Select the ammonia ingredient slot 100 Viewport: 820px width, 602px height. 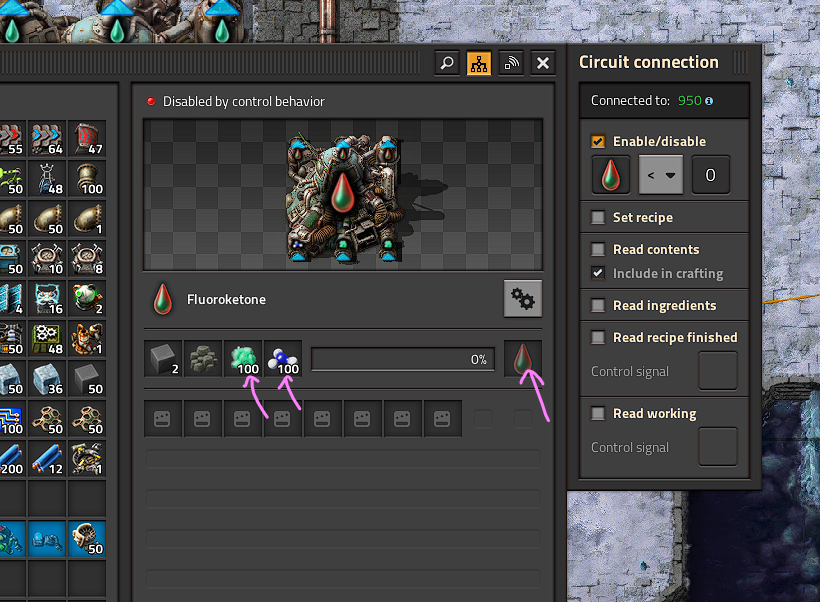(x=283, y=359)
